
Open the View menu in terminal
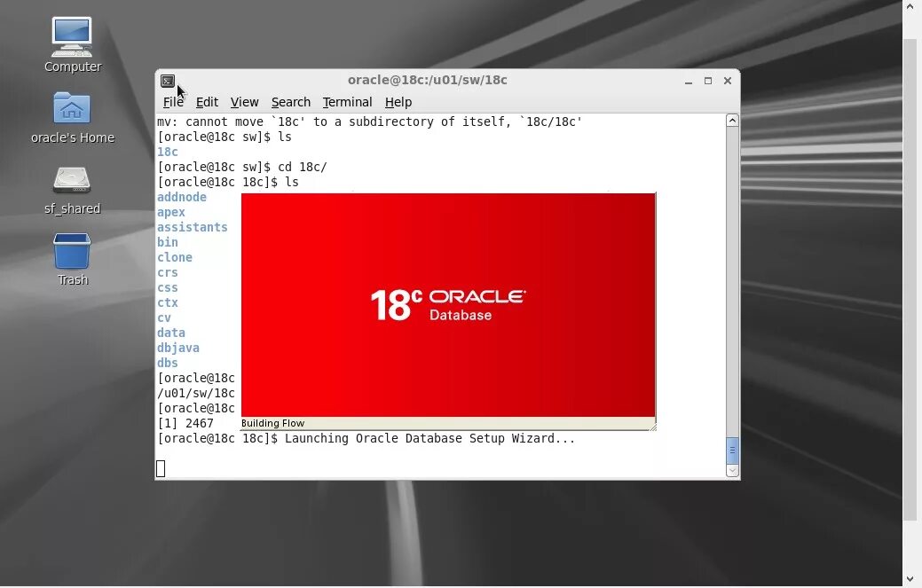[x=245, y=102]
